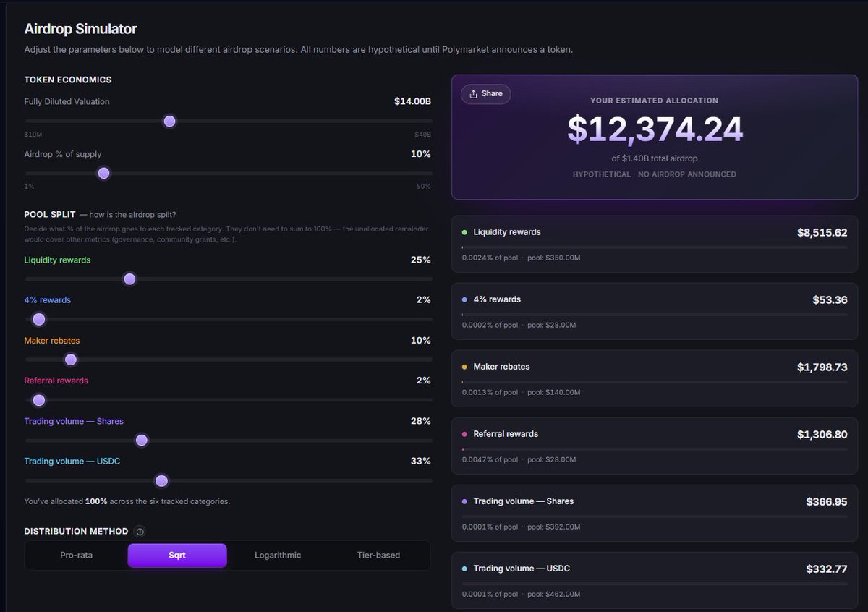Click the Fully Diluted Valuation slider handle
Viewport: 868px width, 612px height.
169,122
